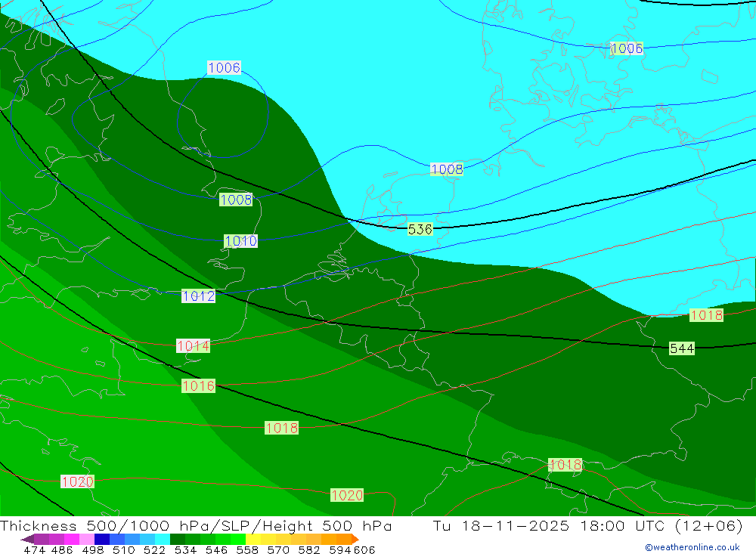Click the purple left arrow of legend
This screenshot has width=756, height=554.
27,539
